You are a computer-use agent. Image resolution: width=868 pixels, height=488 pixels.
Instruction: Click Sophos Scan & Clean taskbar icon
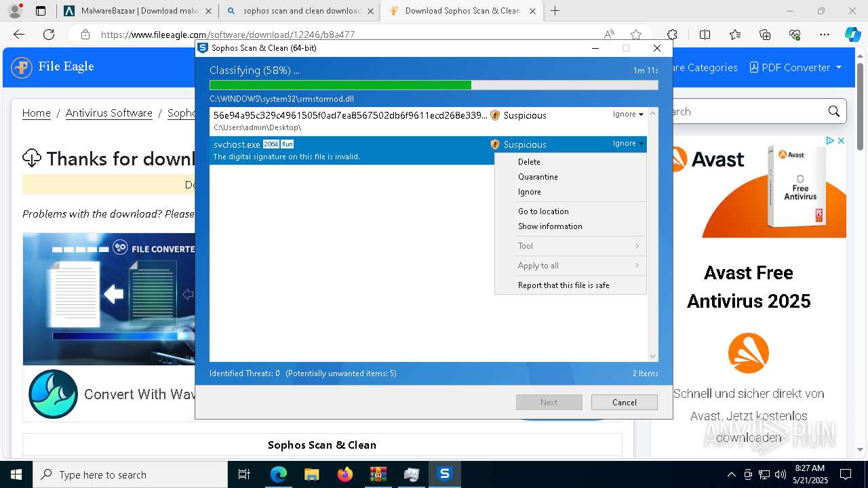coord(445,474)
